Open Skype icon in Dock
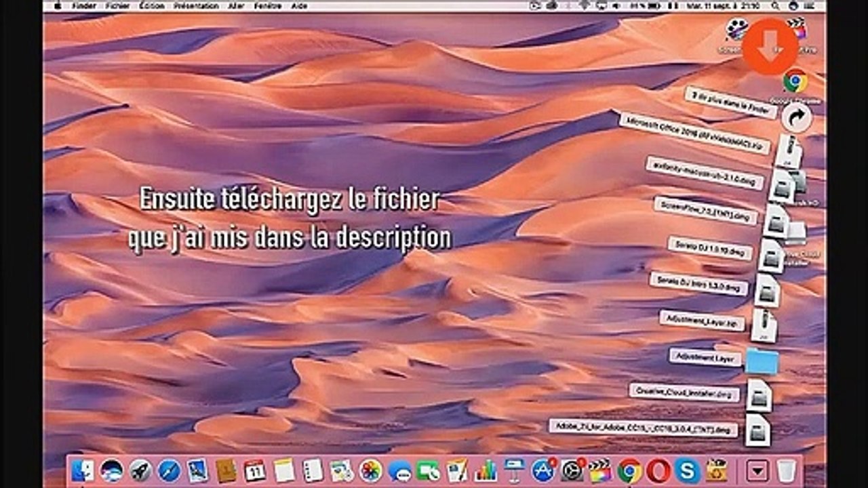 687,470
